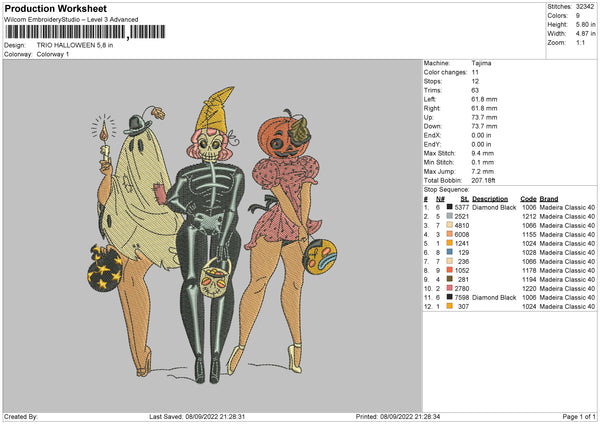Click the 'Up:' label
This screenshot has height=424, width=600.
click(428, 117)
